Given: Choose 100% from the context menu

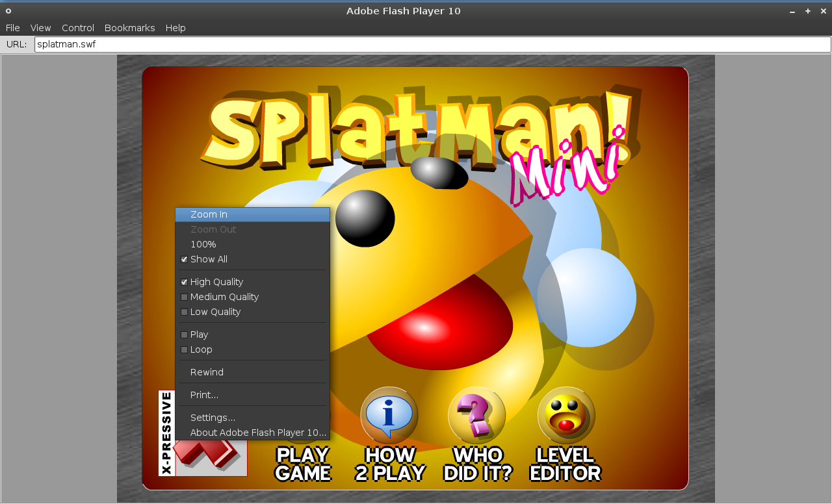Looking at the screenshot, I should [x=252, y=244].
